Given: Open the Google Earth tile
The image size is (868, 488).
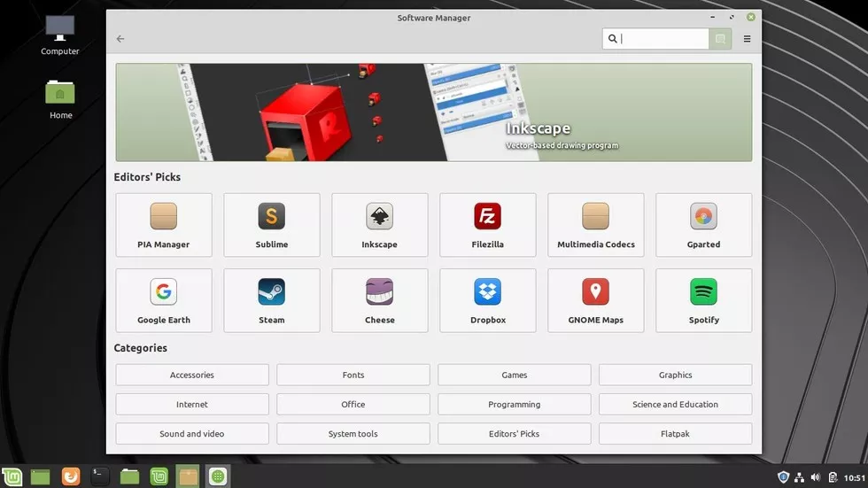Looking at the screenshot, I should [164, 300].
